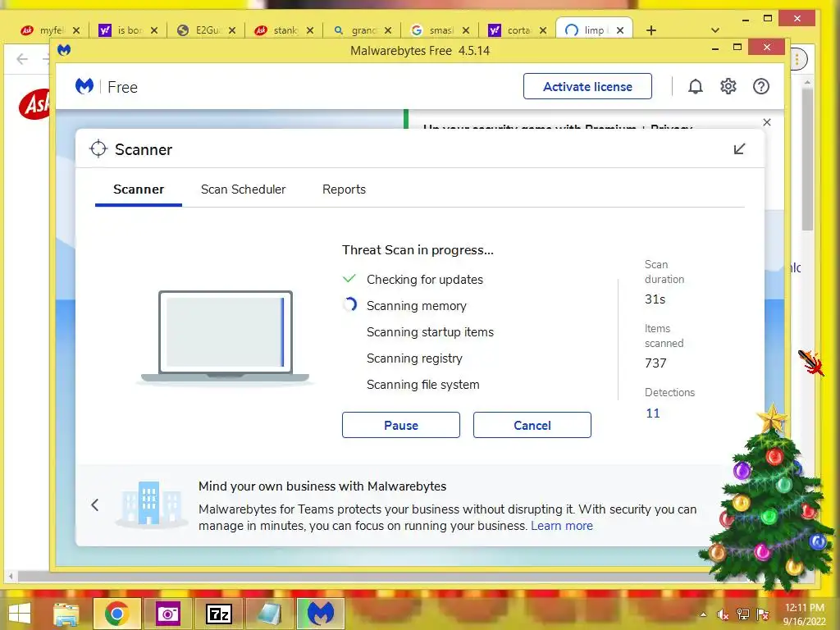Viewport: 840px width, 630px height.
Task: Click the Scanning startup items text
Action: tap(430, 332)
